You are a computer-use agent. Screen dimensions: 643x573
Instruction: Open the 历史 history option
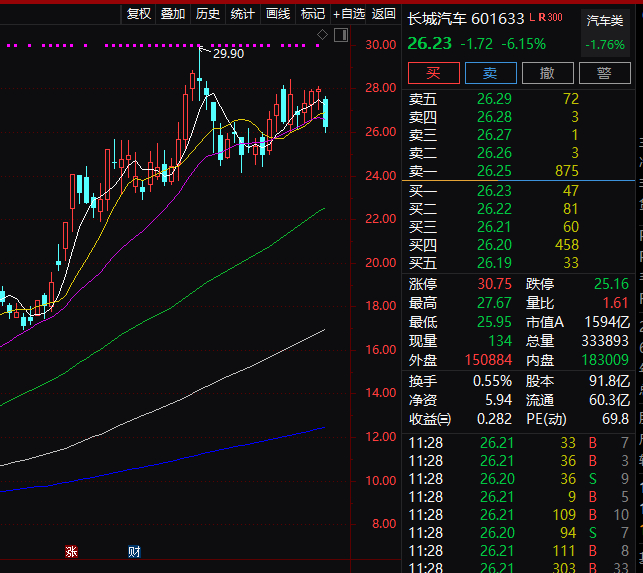[x=207, y=14]
